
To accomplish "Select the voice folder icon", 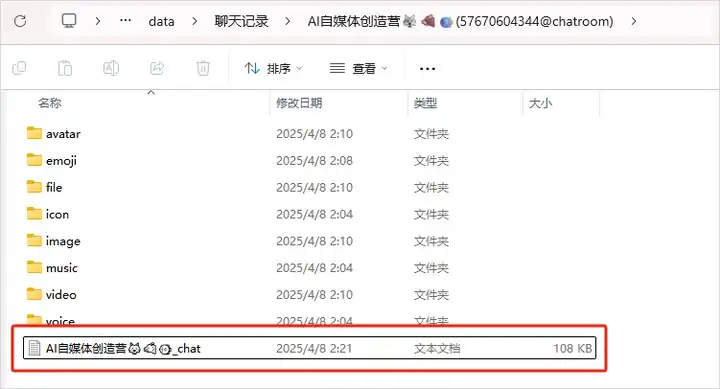I will click(x=34, y=319).
